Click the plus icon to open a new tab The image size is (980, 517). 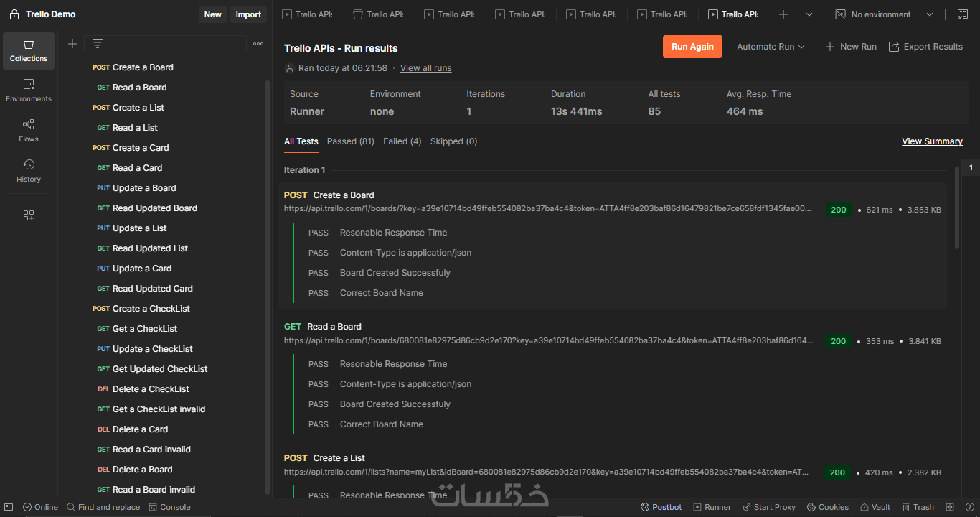[x=783, y=14]
